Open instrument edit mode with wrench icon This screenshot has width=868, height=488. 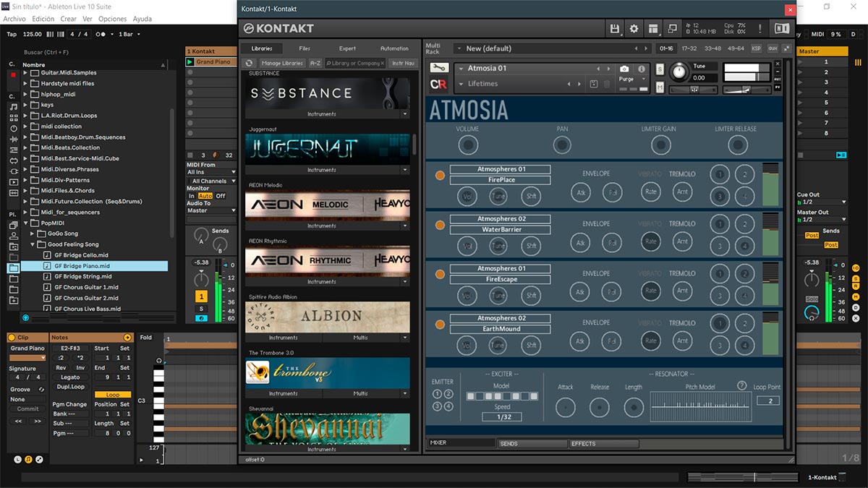coord(438,68)
